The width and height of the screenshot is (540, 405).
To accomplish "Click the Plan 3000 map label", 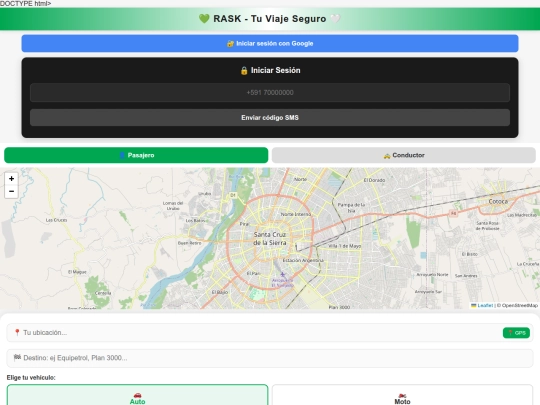I will pyautogui.click(x=339, y=307).
